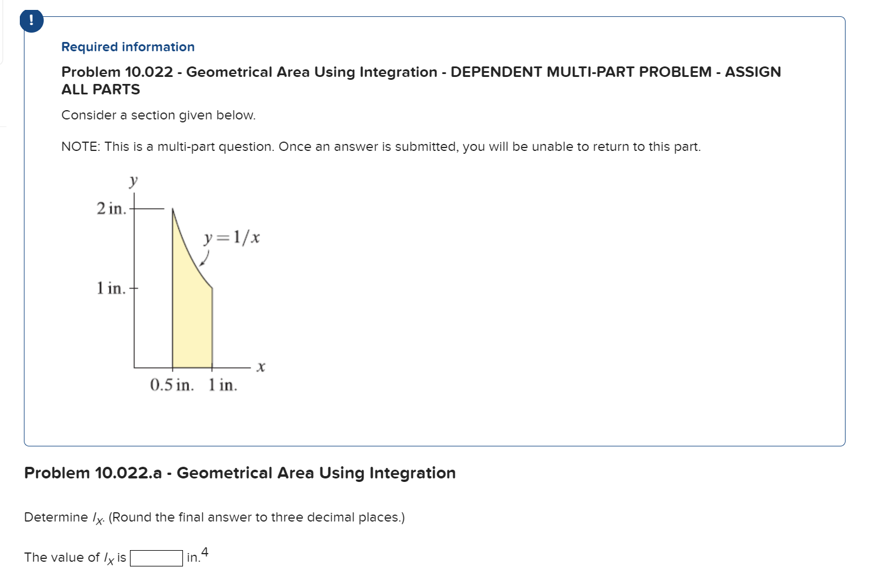
Task: Click the Determine Ix instruction text
Action: (214, 517)
